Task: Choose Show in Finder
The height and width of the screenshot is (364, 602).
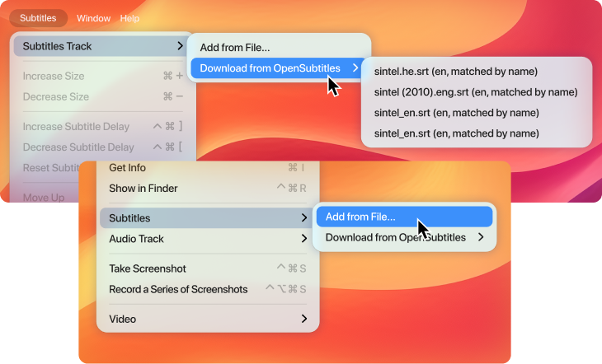Action: 207,189
